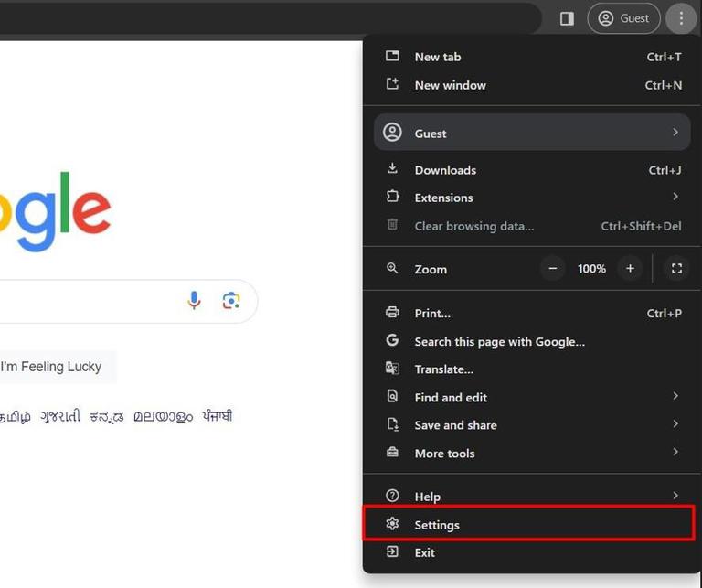Click the three-dot Chrome menu button
Screen dimensions: 702x588
[681, 18]
